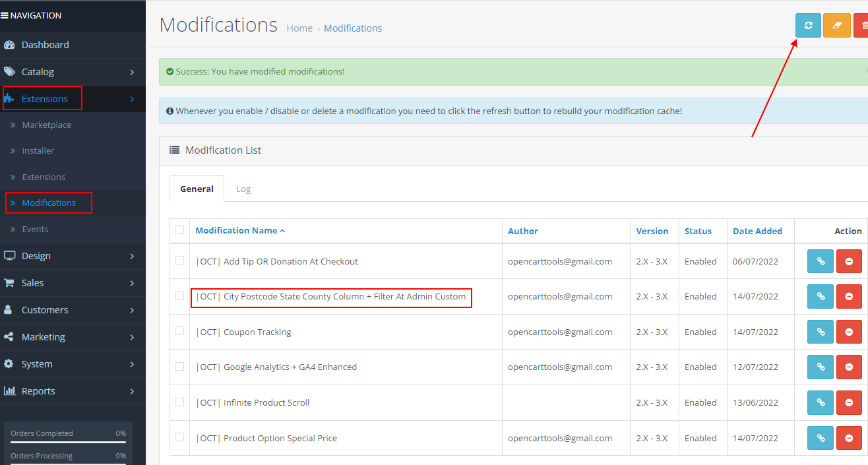Sort table by Status column

698,231
